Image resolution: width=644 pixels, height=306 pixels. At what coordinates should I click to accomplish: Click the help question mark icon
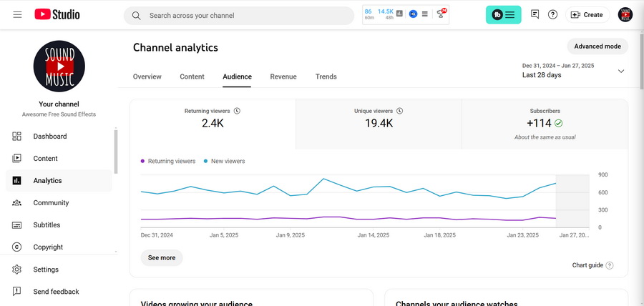pyautogui.click(x=553, y=15)
